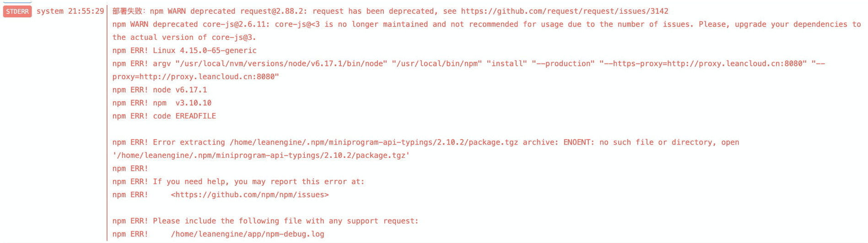
Task: Open the github.com/npm/npm/issues link
Action: tap(250, 195)
